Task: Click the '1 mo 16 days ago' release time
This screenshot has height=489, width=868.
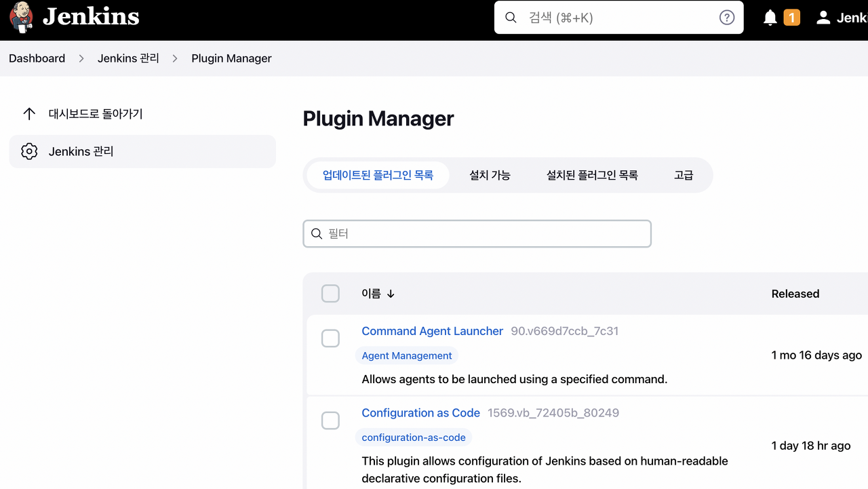Action: tap(817, 355)
